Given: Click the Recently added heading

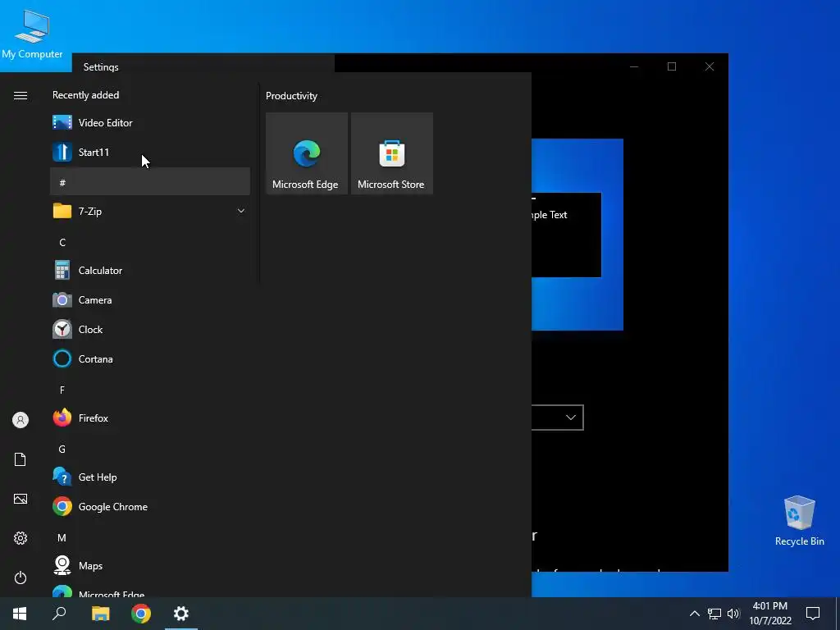Looking at the screenshot, I should coord(85,95).
